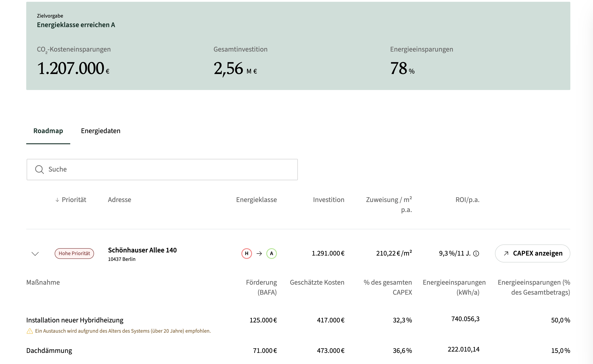Click the ROI/p.a. column header
Screen dimensions: 593x364
467,200
